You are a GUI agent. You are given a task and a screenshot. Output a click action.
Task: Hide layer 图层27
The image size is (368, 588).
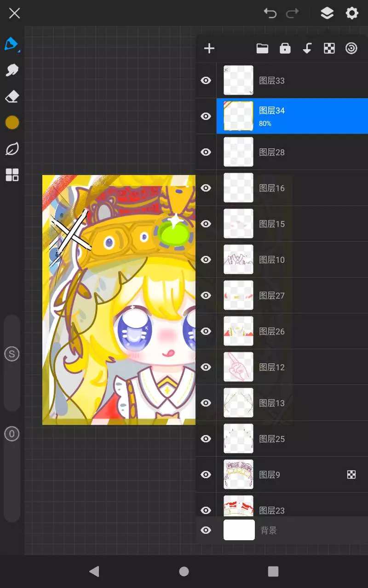pyautogui.click(x=206, y=295)
